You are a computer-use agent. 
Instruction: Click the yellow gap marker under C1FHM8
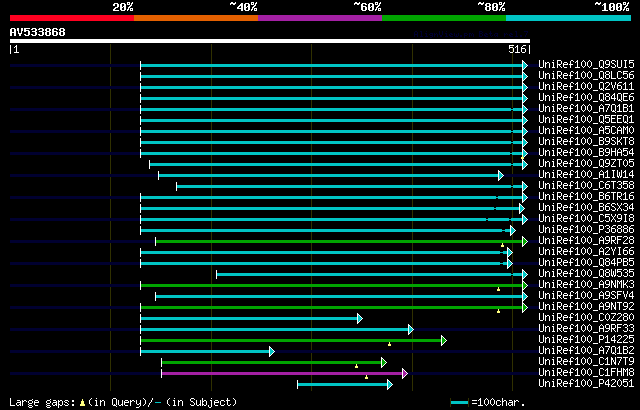click(367, 377)
